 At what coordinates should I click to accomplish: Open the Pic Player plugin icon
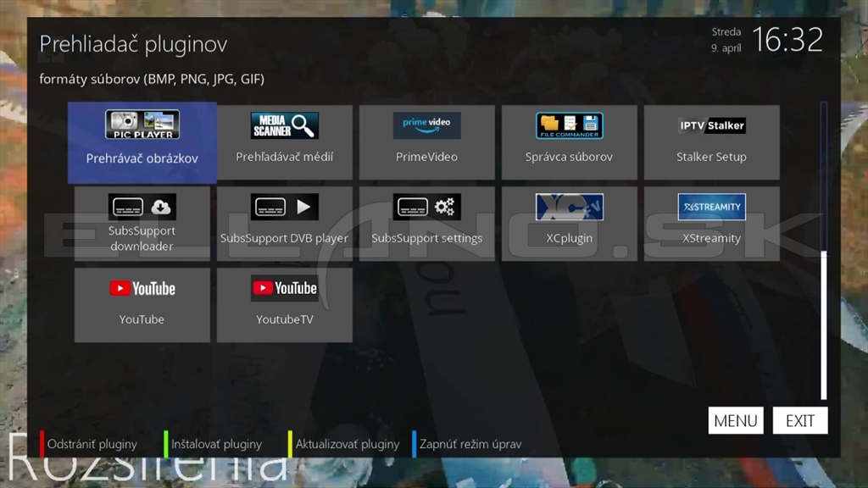click(142, 125)
